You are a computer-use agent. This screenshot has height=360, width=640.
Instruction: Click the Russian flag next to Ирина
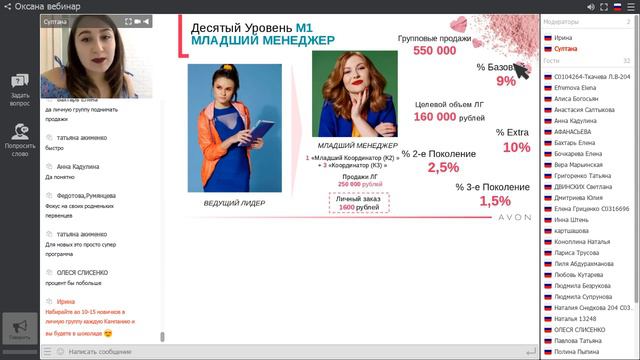click(548, 38)
